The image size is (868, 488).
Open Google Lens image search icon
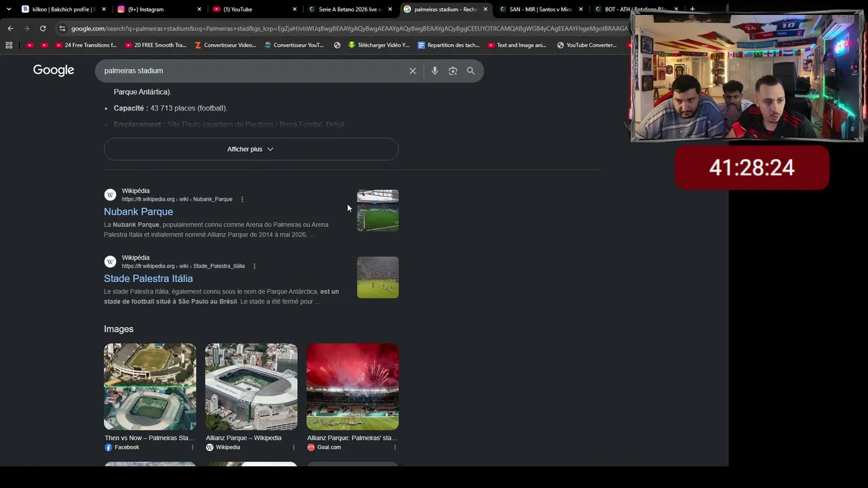[453, 70]
